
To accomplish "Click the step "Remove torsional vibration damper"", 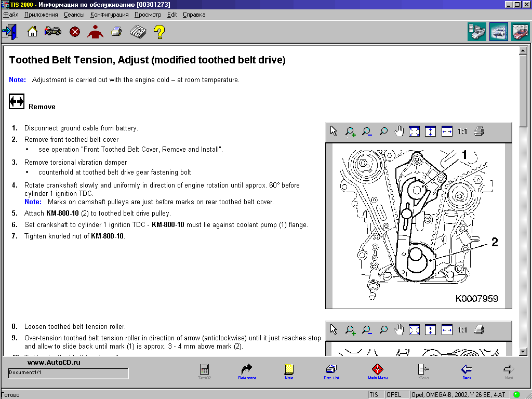I will point(75,163).
